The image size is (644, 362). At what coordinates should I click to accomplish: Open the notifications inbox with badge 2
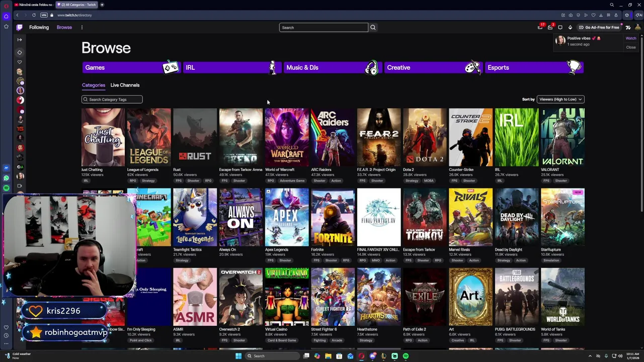coord(550,27)
